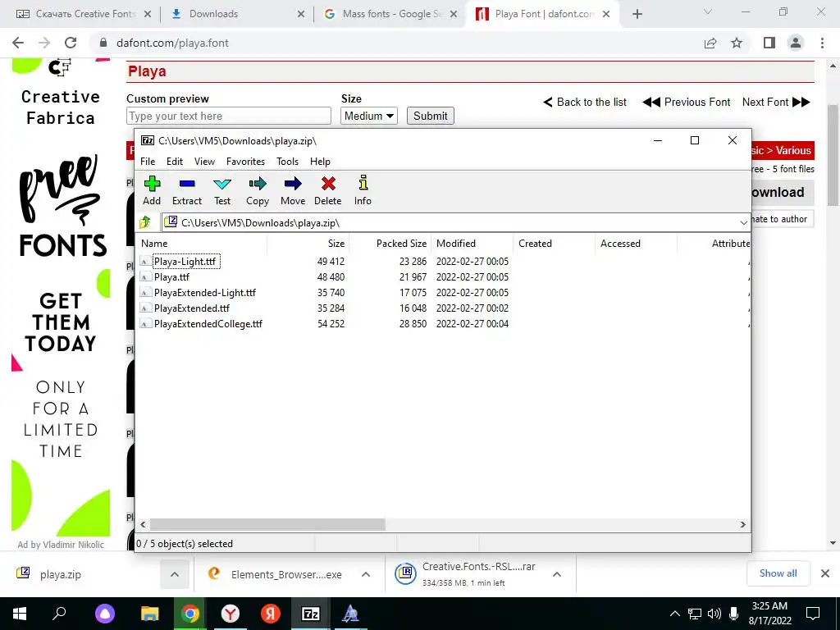Image resolution: width=840 pixels, height=630 pixels.
Task: Open the Various category link
Action: click(x=793, y=151)
